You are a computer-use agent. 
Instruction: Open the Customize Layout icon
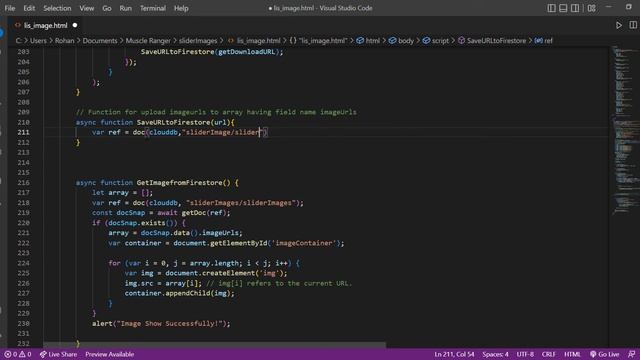click(x=591, y=8)
